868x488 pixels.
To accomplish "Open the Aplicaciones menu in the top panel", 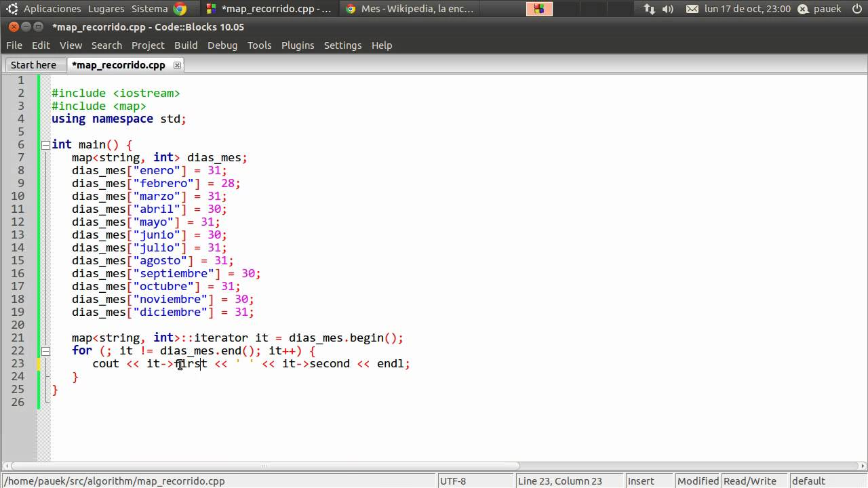I will click(x=52, y=9).
